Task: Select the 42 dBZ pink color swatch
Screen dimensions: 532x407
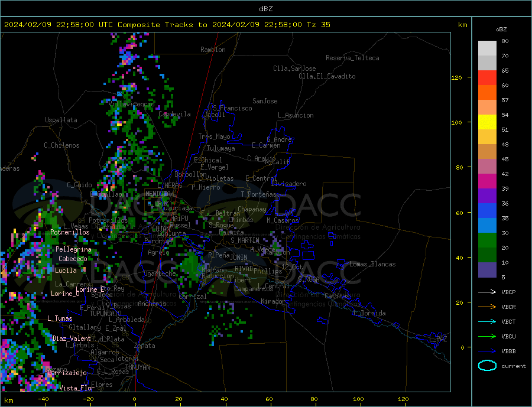Action: click(x=487, y=167)
